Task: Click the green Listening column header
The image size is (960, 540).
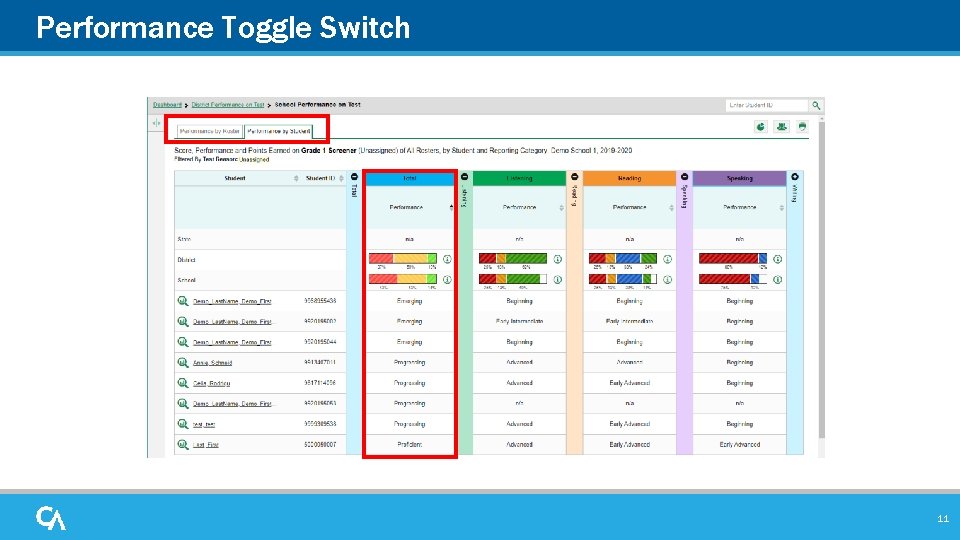Action: click(519, 178)
